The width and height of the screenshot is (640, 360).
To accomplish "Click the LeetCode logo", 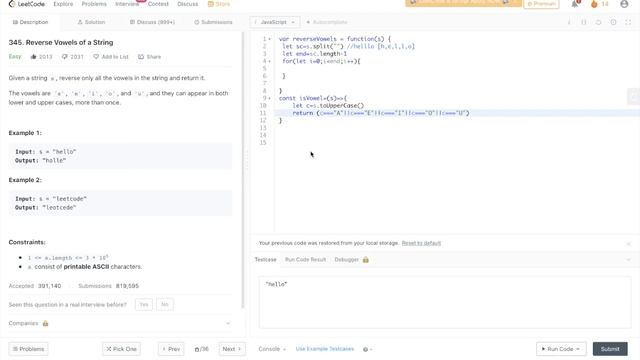I will (27, 4).
